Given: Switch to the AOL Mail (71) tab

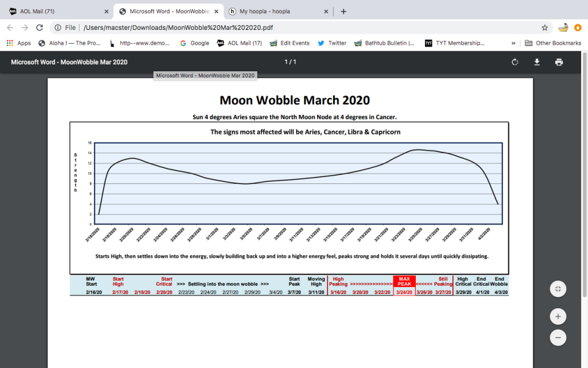Looking at the screenshot, I should coord(58,11).
